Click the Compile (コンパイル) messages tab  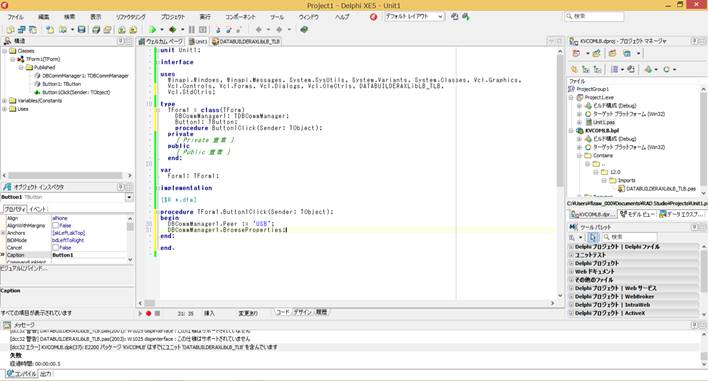[22, 374]
